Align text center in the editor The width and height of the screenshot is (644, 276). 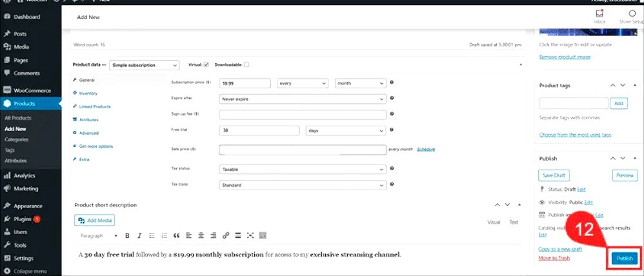pyautogui.click(x=201, y=236)
